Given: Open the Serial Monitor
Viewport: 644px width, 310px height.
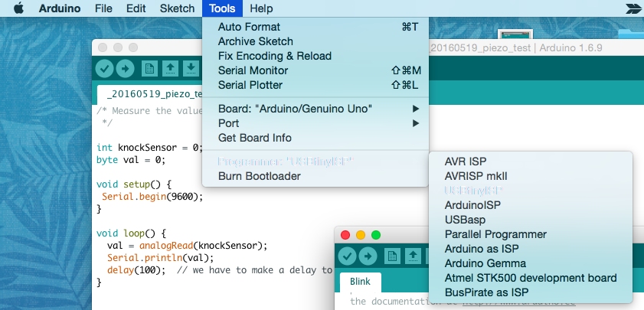Looking at the screenshot, I should pos(315,70).
